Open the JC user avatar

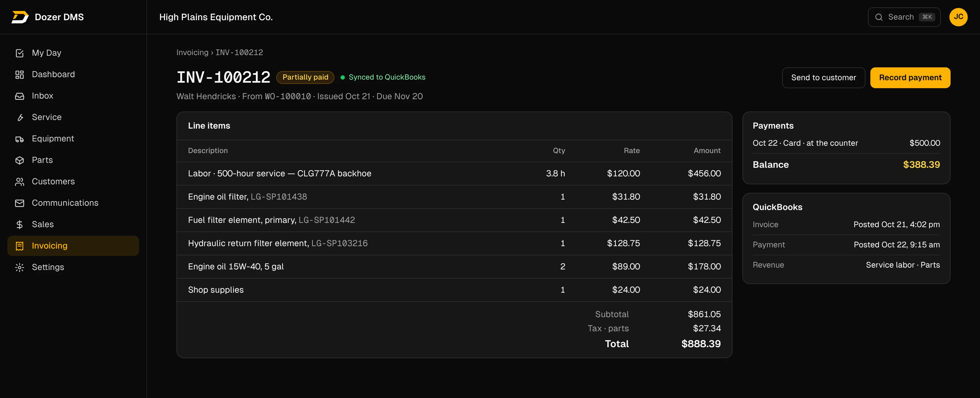click(958, 17)
